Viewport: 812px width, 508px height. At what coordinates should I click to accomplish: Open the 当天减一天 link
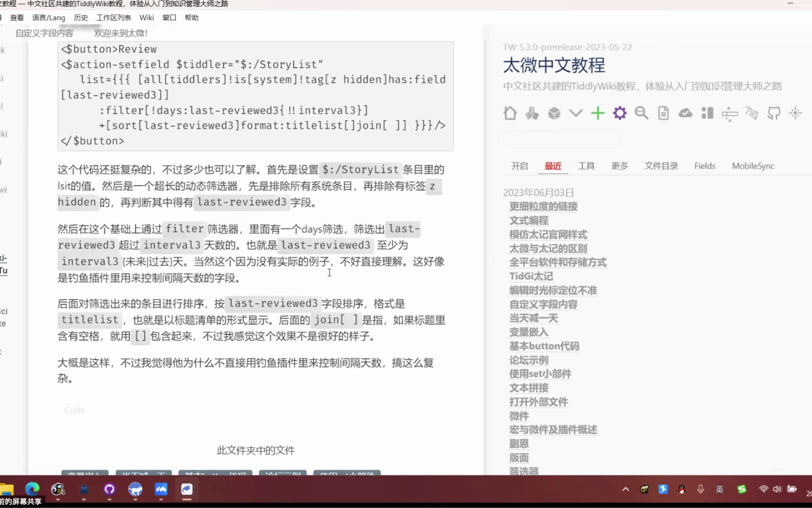(x=534, y=318)
